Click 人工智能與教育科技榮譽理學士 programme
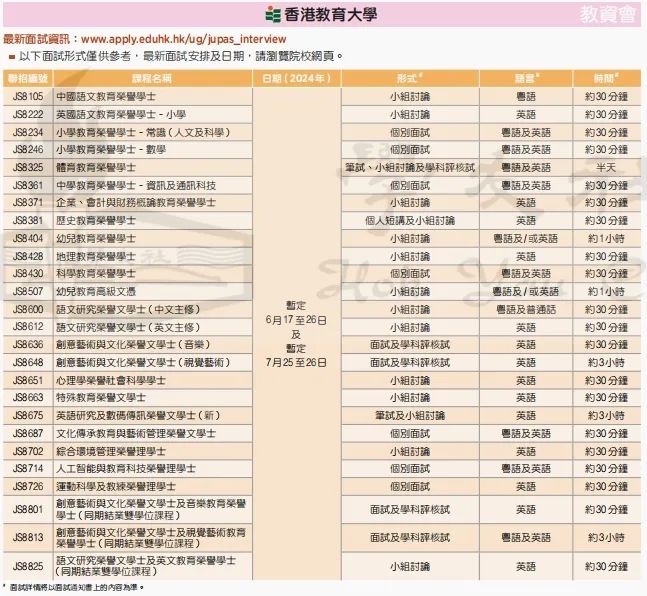647x596 pixels. click(126, 468)
